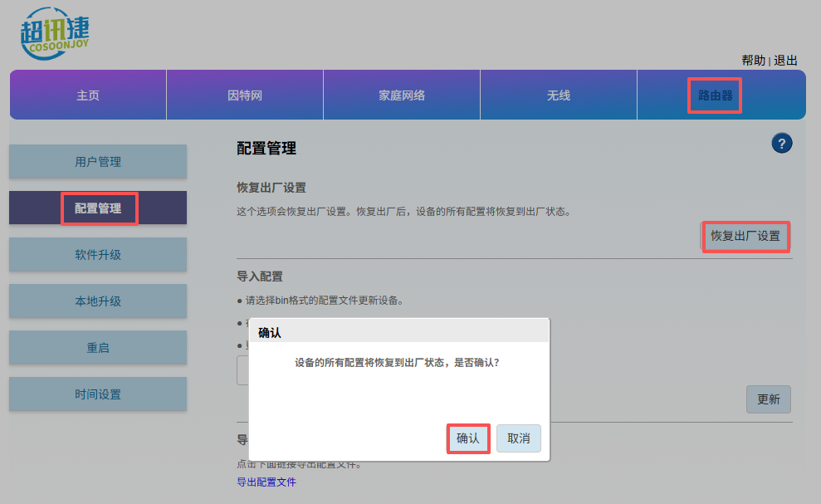Switch to the 无线 tab
821x504 pixels.
coord(558,95)
